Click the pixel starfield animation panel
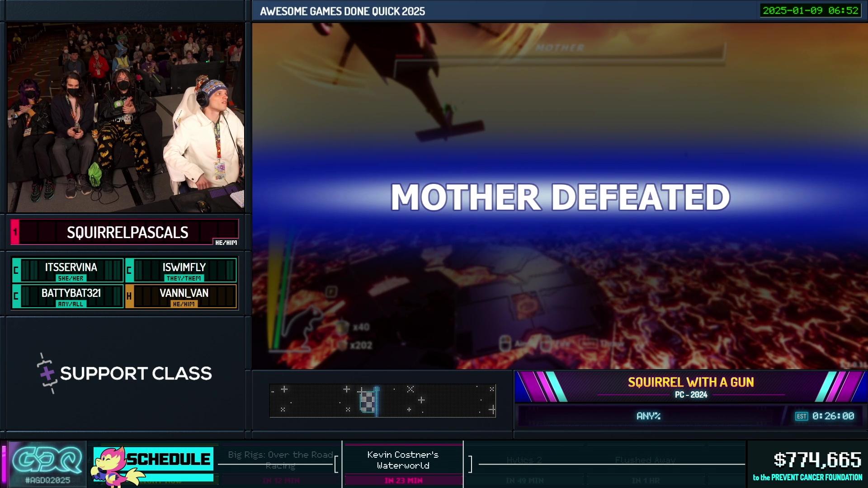The height and width of the screenshot is (488, 868). [x=382, y=400]
